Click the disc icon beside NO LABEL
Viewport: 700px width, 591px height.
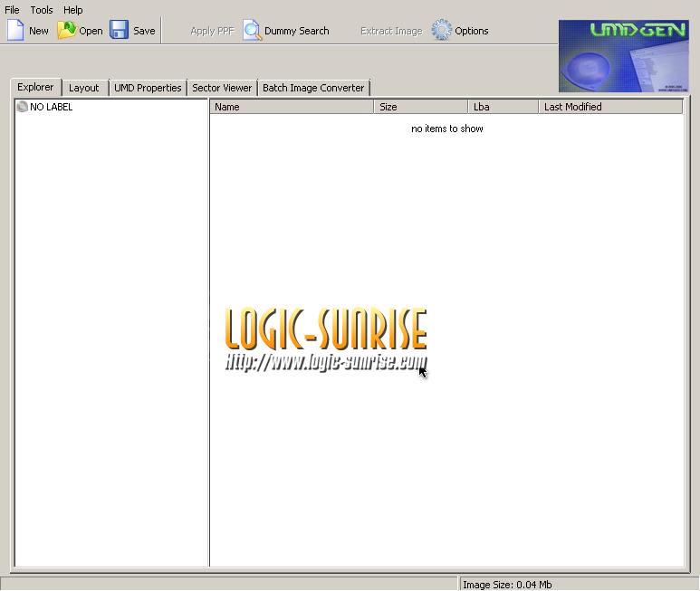[23, 107]
